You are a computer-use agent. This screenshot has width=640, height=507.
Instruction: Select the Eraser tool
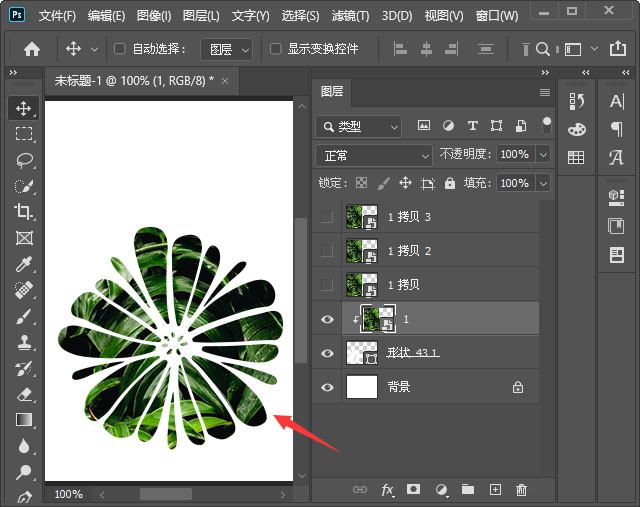pos(24,394)
